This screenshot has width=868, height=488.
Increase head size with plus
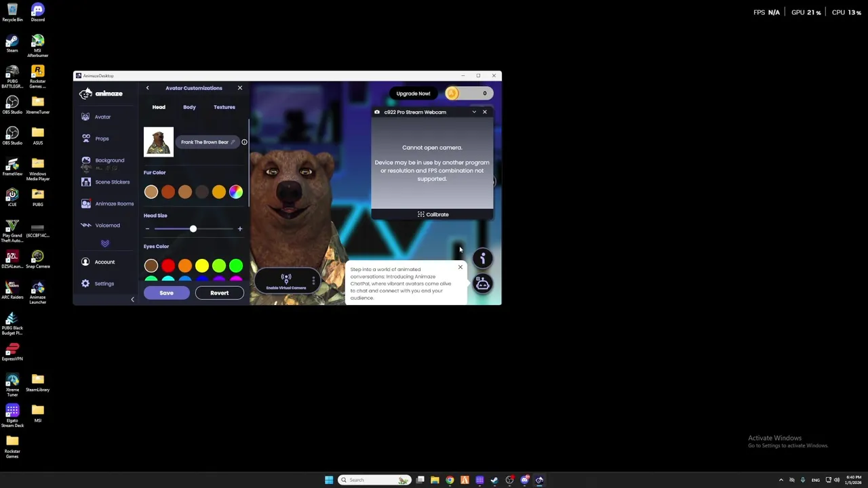[239, 229]
